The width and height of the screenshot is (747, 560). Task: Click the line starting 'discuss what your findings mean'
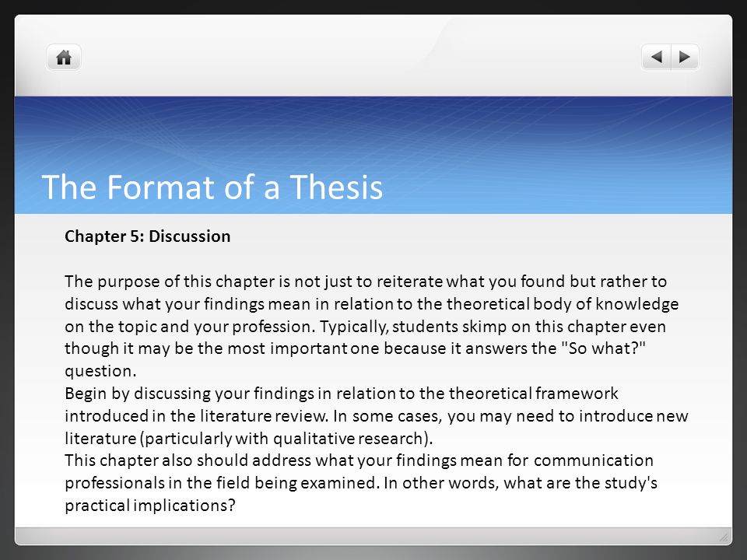(x=372, y=304)
